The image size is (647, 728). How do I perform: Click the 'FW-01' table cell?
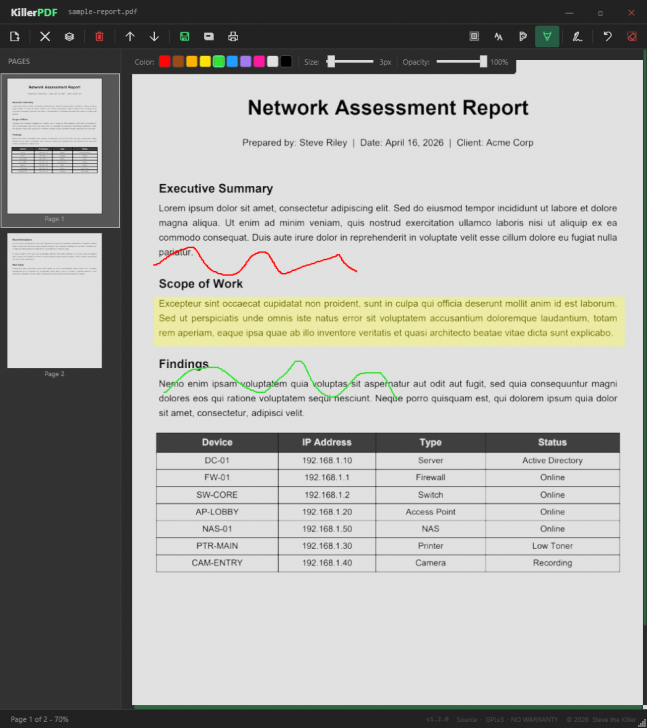click(217, 477)
